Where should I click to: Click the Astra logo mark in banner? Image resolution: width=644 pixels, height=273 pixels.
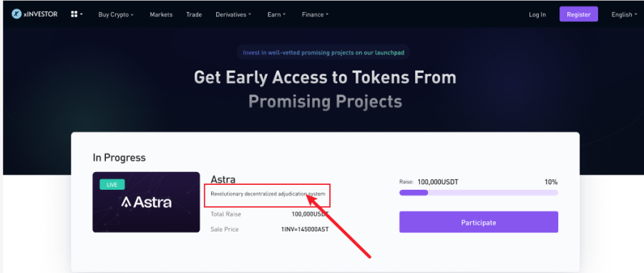pyautogui.click(x=126, y=202)
